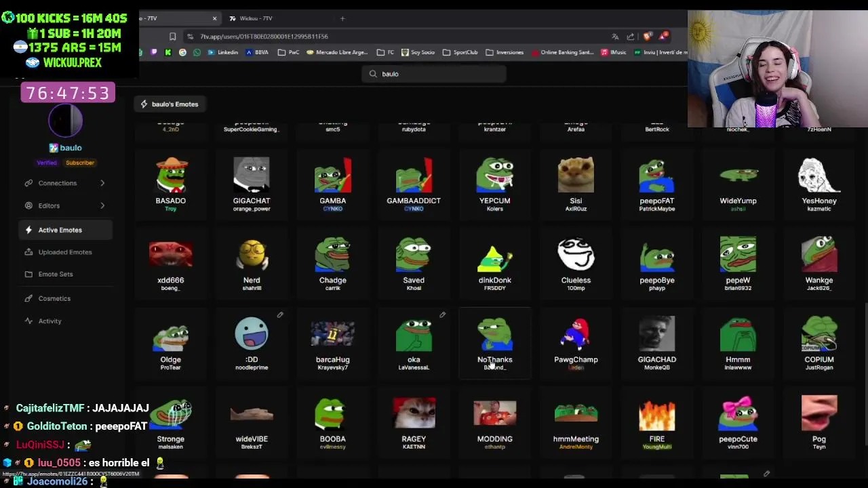Open the LinkedIn bookmark

223,52
